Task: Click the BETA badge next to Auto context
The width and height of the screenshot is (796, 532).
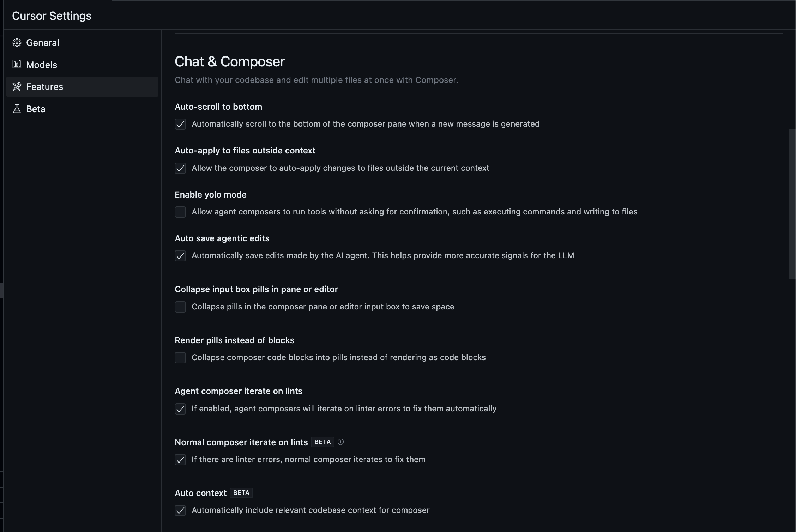Action: click(241, 493)
